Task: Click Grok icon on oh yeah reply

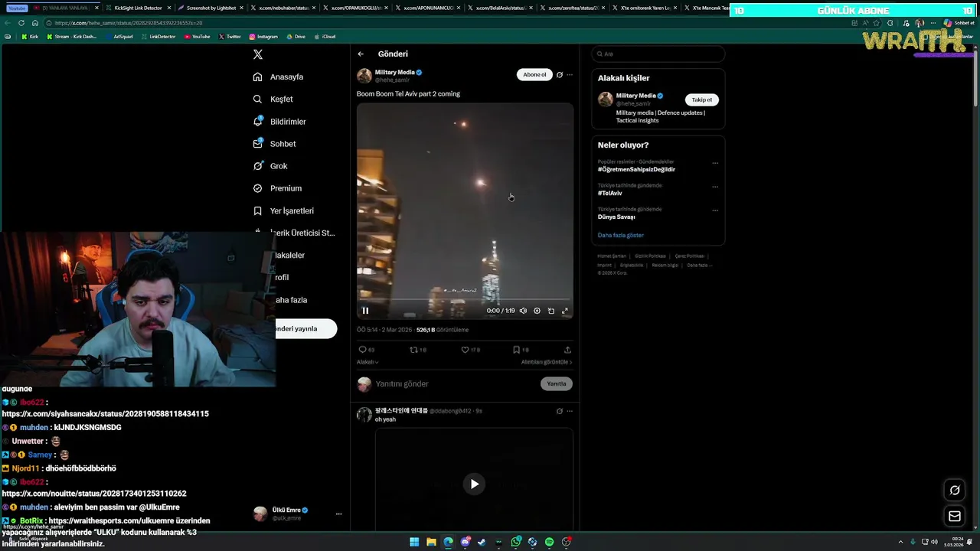Action: pos(560,411)
